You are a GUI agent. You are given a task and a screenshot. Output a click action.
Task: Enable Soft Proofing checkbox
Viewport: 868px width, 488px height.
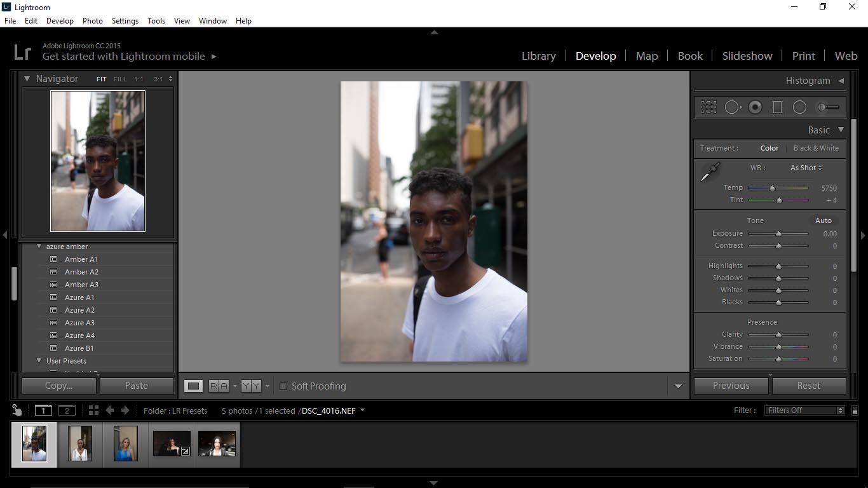(283, 386)
